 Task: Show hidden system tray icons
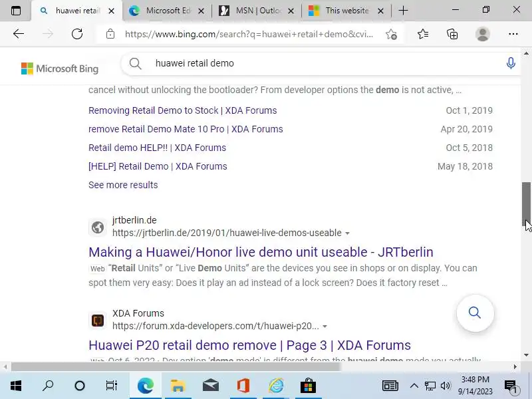[414, 386]
